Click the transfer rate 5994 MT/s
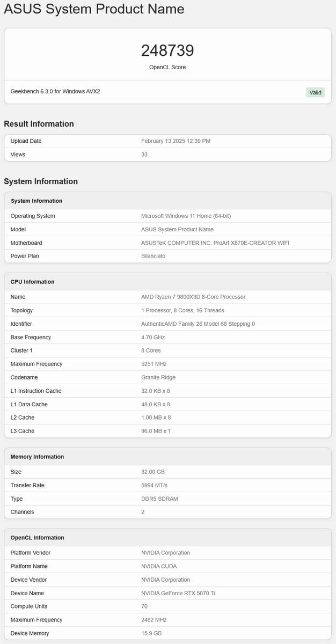Image resolution: width=336 pixels, height=644 pixels. (154, 485)
